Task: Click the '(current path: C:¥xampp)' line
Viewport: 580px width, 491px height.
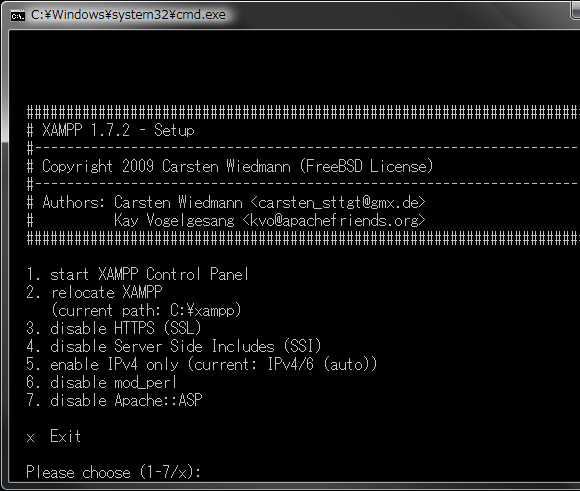Action: point(146,310)
